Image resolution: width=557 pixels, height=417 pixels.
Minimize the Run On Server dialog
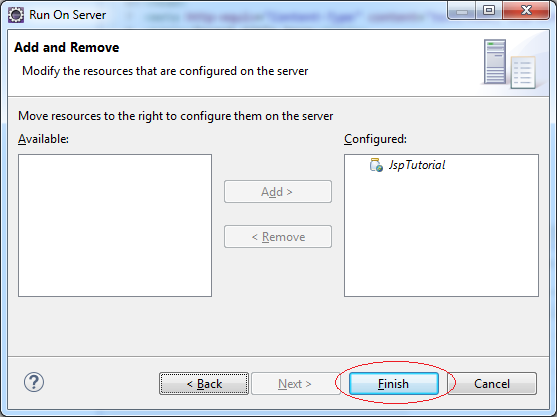click(461, 11)
